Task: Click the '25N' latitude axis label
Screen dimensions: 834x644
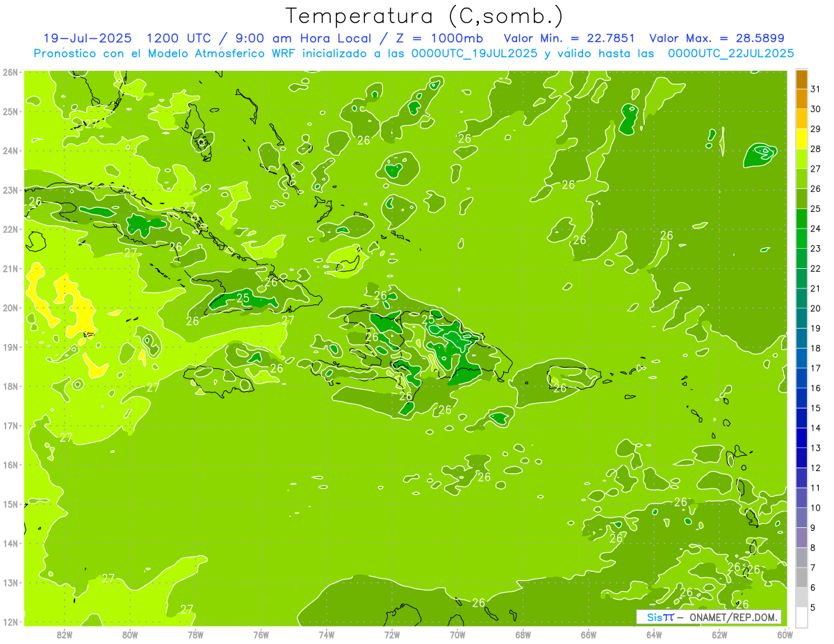Action: tap(10, 111)
